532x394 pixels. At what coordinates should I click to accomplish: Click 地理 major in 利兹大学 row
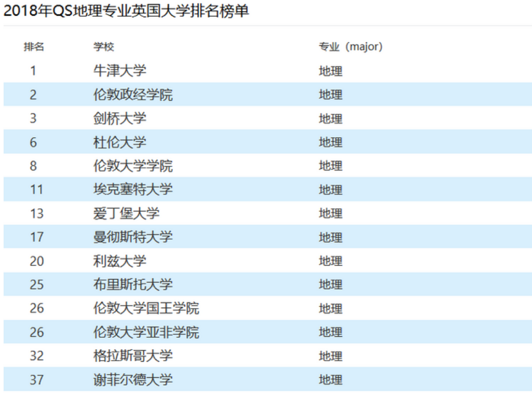pos(331,261)
